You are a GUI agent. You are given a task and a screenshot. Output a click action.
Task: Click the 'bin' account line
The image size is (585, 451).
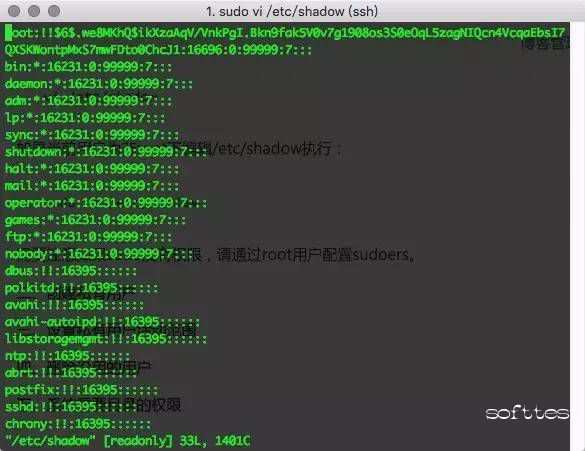[88, 67]
